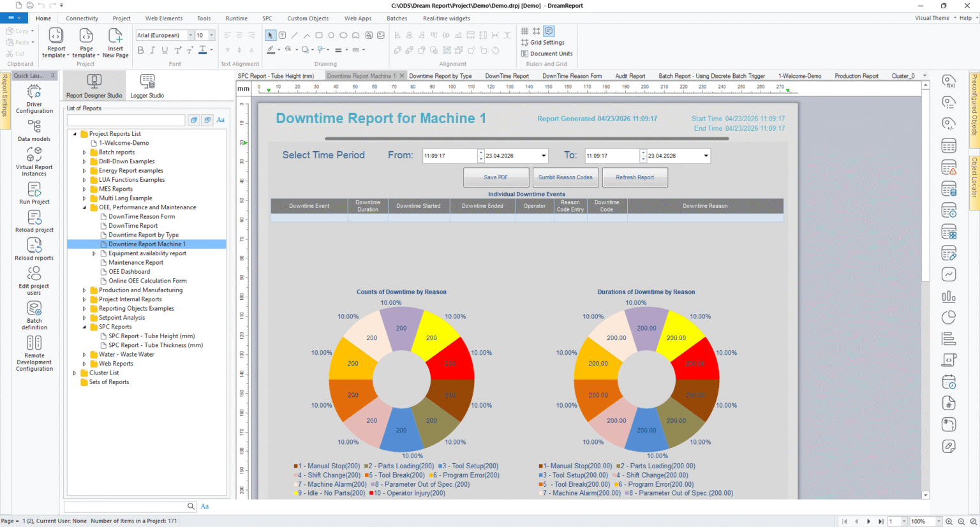Open Driver Configuration in Quick Launch
The height and width of the screenshot is (527, 980).
click(34, 100)
